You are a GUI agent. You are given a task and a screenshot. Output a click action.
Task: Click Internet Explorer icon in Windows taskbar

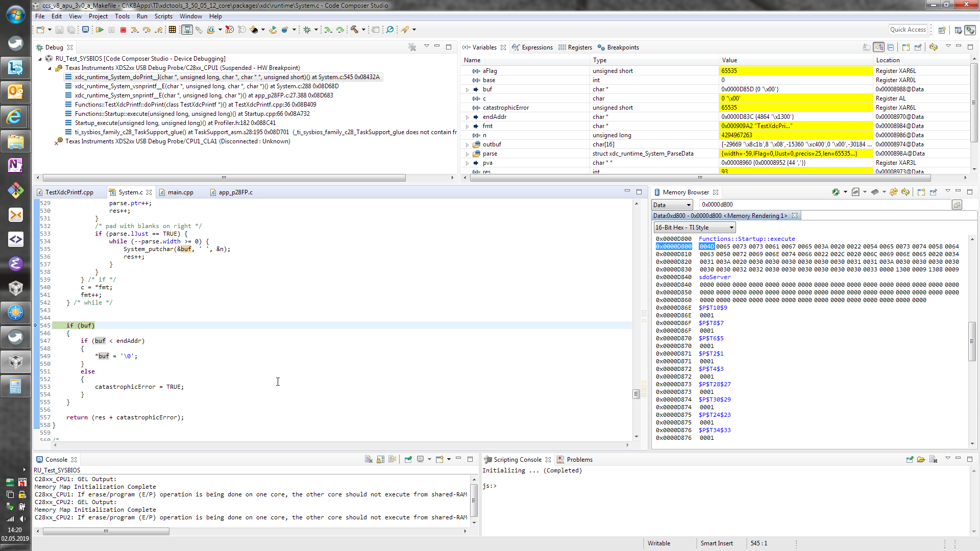(15, 116)
